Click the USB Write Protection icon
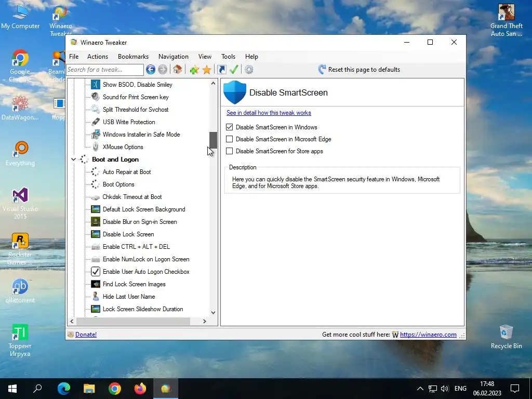532x399 pixels. point(96,122)
